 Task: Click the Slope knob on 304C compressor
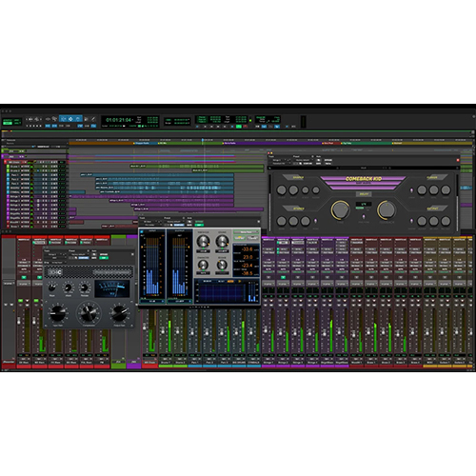[x=51, y=288]
